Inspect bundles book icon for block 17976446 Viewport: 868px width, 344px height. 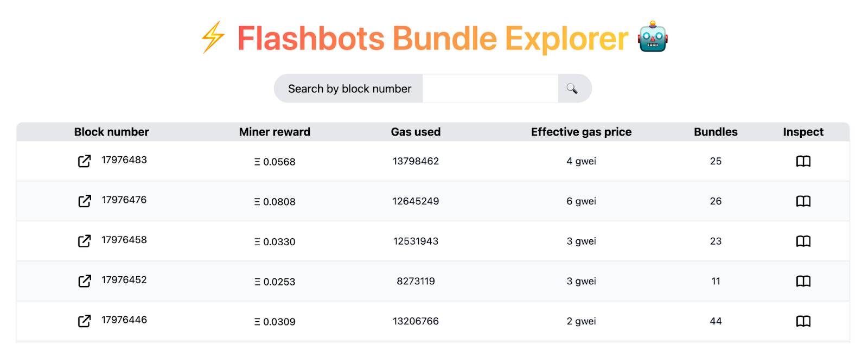[803, 321]
